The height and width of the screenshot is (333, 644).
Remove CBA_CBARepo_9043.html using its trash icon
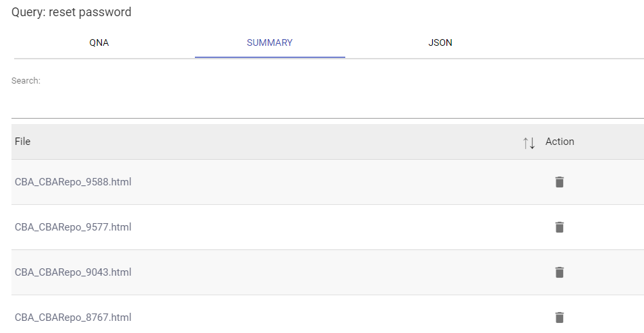pos(559,272)
